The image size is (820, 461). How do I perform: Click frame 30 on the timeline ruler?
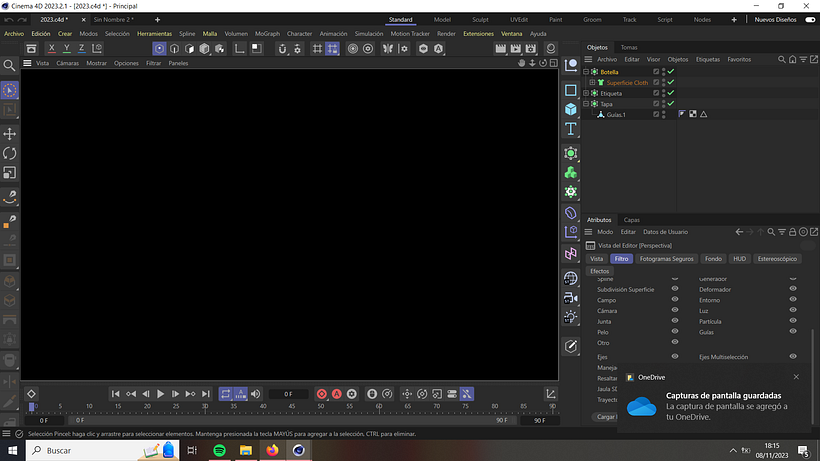[x=206, y=407]
